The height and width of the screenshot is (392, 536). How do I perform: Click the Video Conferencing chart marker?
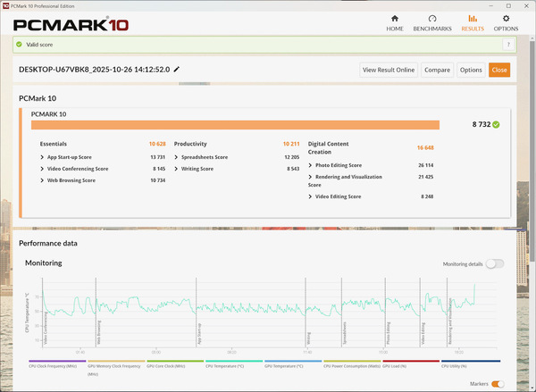tap(46, 328)
